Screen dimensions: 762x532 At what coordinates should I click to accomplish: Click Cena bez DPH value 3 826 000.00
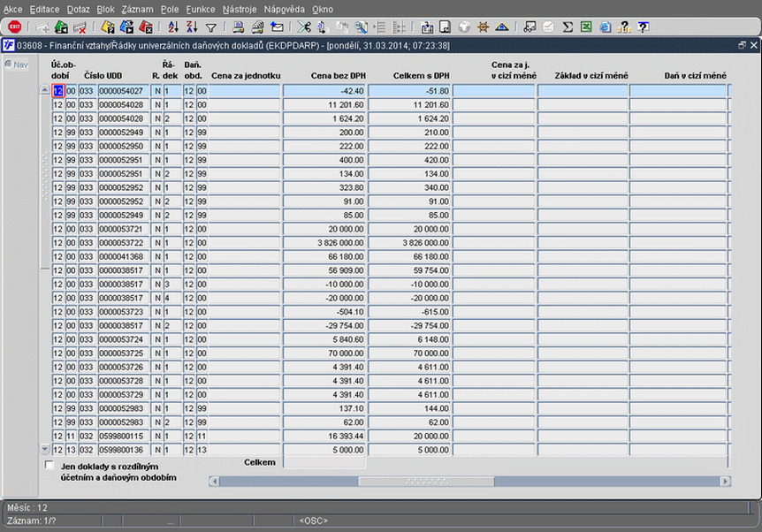point(324,242)
